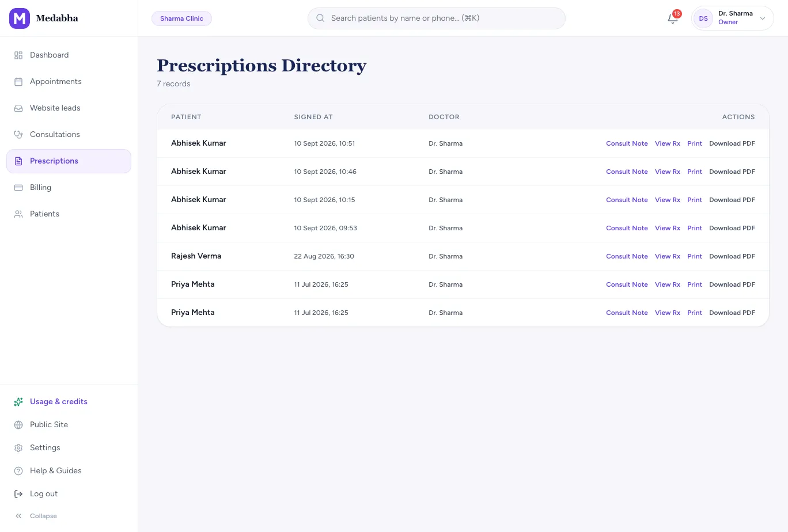Click the DS avatar circle
This screenshot has height=532, width=788.
(703, 18)
